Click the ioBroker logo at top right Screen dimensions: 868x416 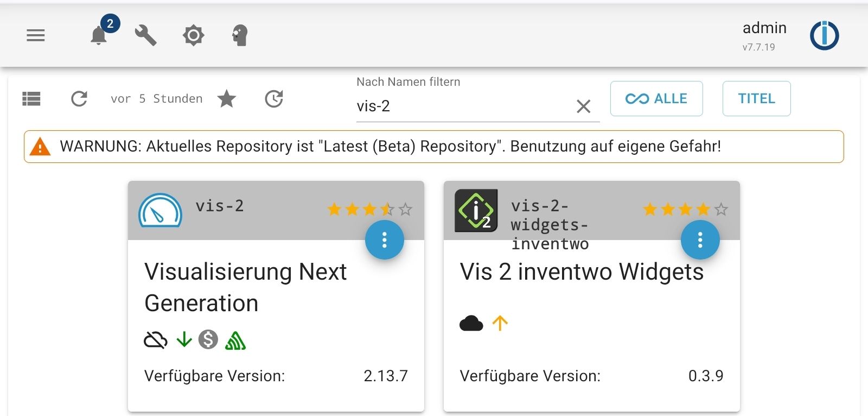click(824, 36)
